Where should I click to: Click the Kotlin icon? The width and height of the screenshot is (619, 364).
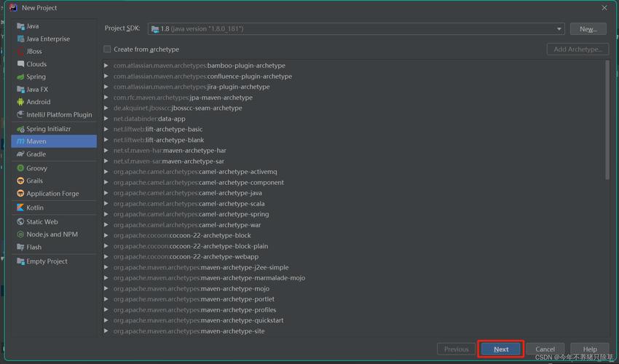pos(20,207)
